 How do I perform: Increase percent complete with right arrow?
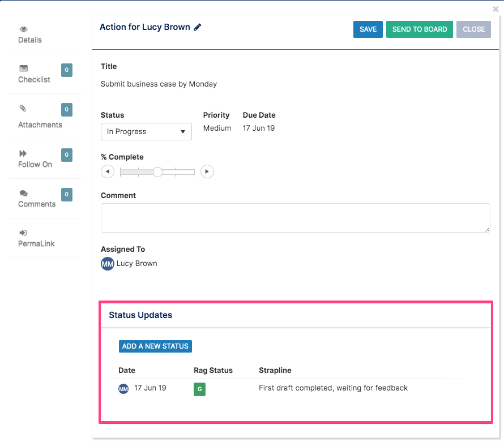click(x=207, y=171)
